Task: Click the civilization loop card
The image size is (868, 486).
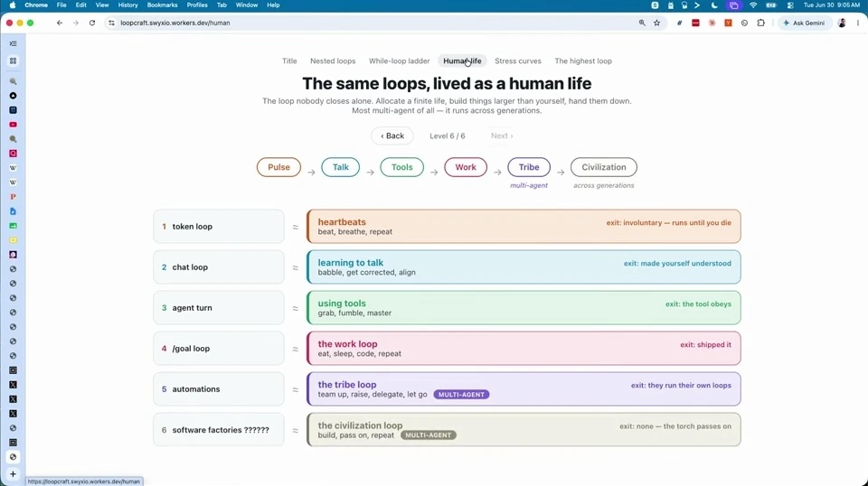Action: click(524, 430)
